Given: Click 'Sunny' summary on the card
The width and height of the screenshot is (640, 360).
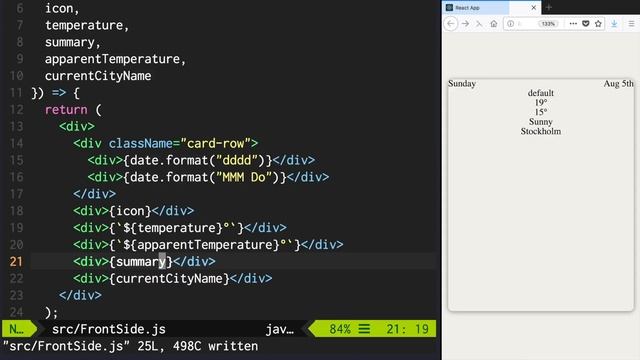Looking at the screenshot, I should tap(540, 122).
